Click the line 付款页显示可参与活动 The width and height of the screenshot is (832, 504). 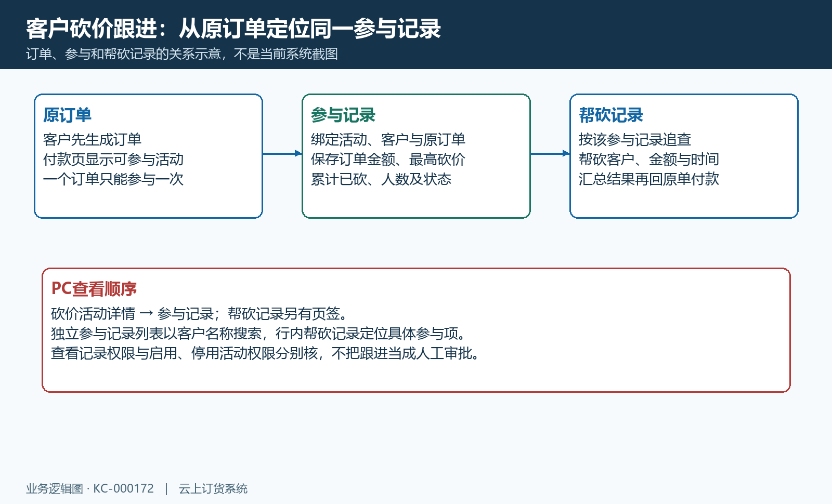[x=113, y=159]
